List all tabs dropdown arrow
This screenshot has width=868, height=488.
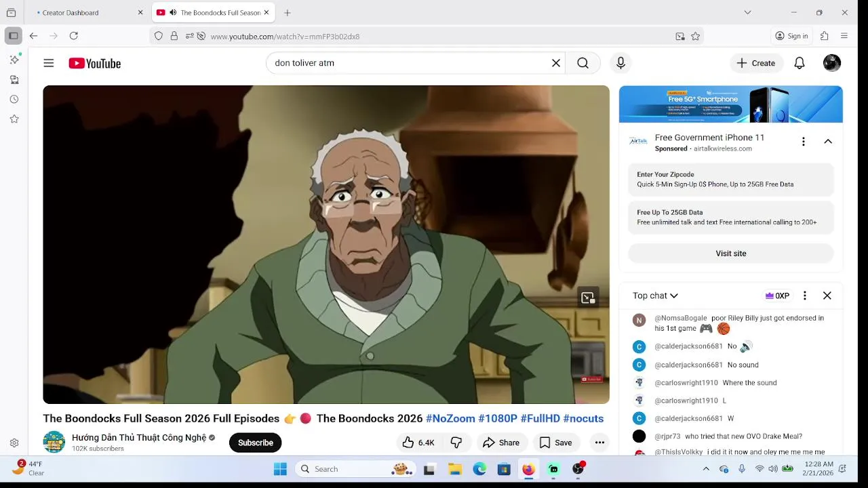(x=747, y=12)
